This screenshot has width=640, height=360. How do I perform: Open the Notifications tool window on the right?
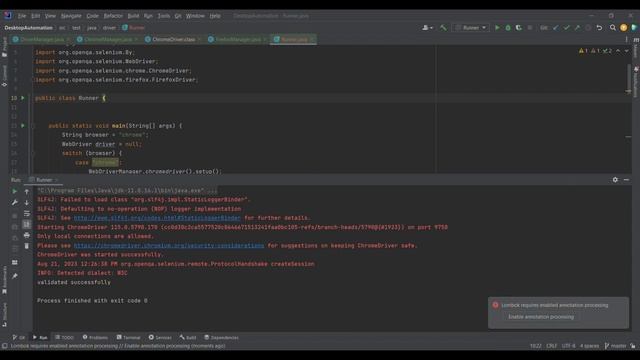tap(636, 82)
